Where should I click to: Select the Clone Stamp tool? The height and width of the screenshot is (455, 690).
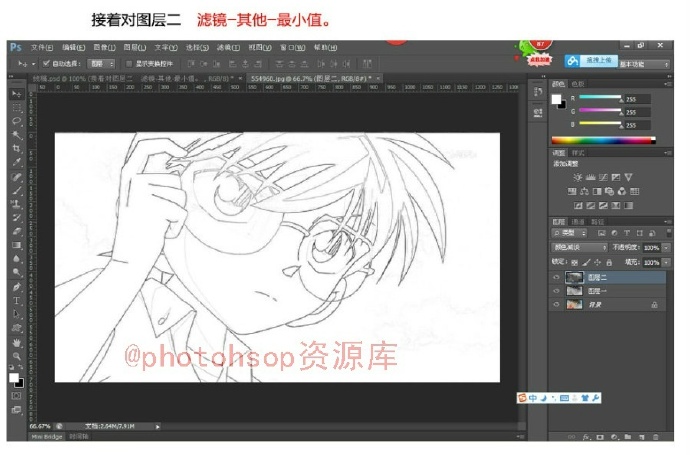[17, 204]
